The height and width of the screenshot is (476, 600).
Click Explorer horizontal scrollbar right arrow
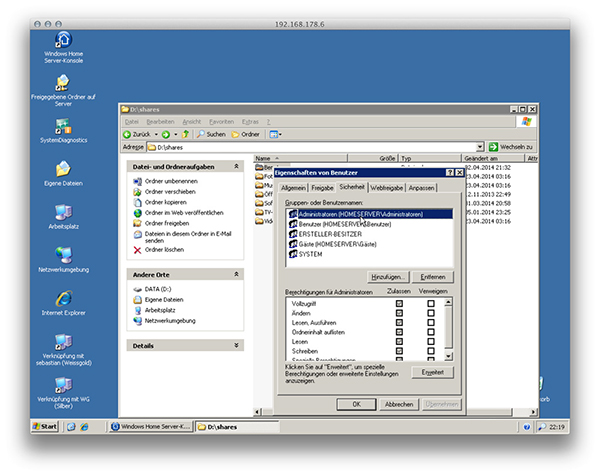tap(533, 412)
